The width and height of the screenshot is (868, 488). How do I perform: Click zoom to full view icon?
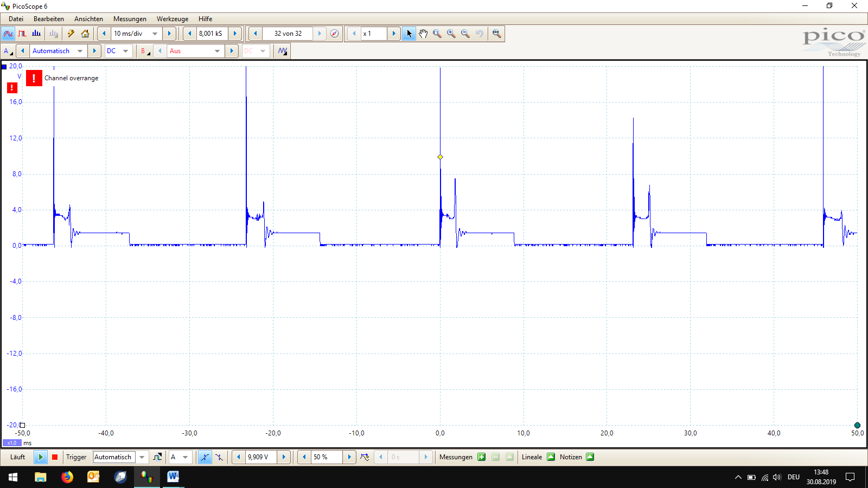pos(496,34)
